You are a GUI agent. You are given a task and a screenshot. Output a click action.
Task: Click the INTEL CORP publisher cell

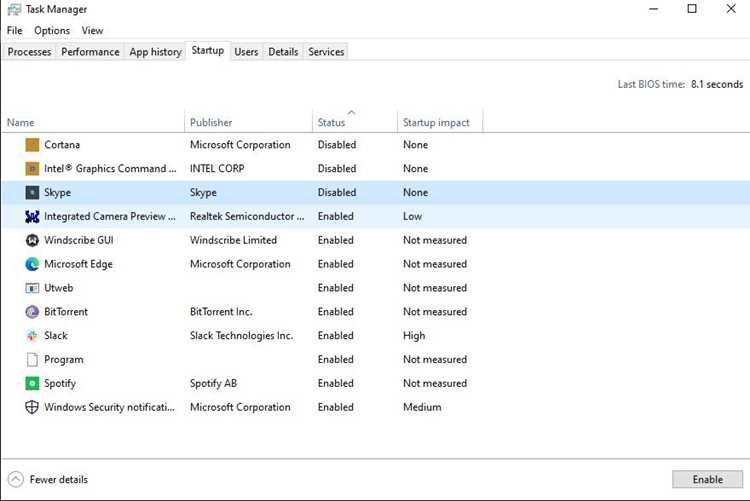217,168
